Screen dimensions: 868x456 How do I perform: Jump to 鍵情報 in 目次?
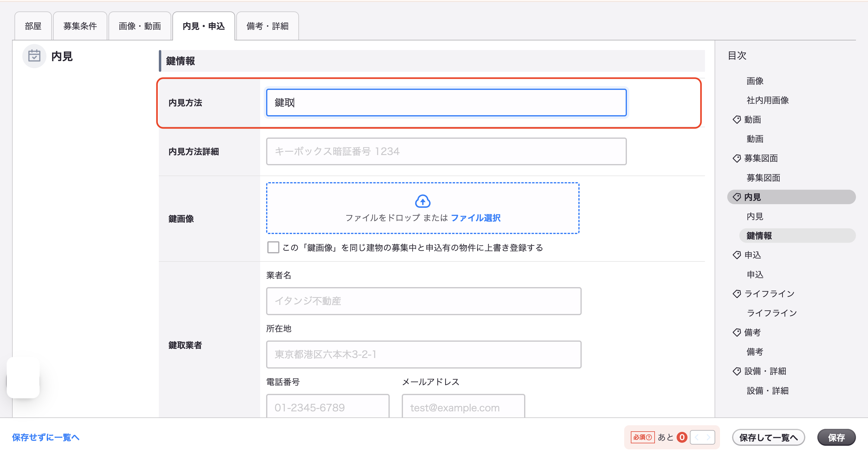point(797,236)
